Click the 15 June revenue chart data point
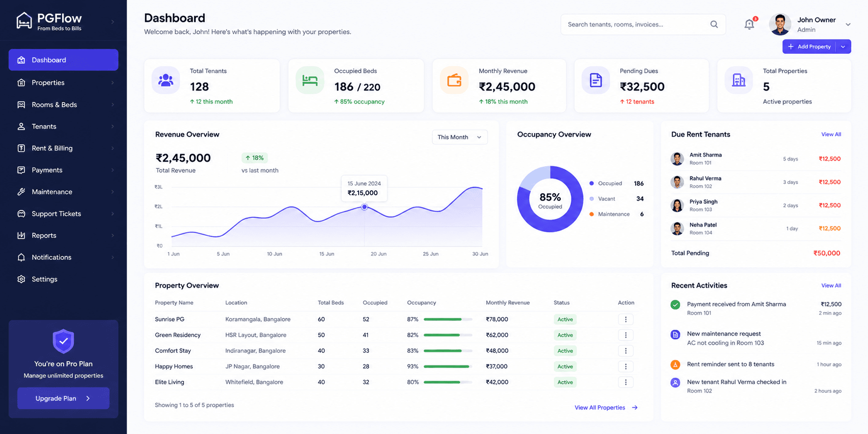The image size is (868, 434). pos(365,207)
